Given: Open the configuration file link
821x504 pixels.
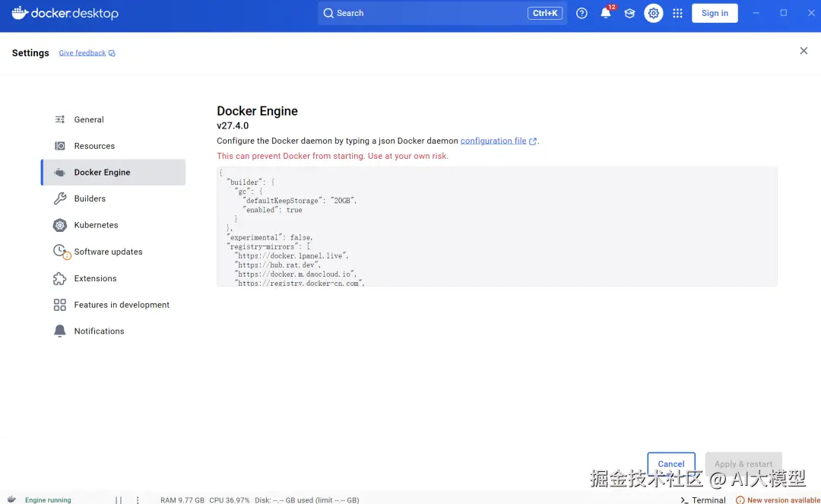Looking at the screenshot, I should pyautogui.click(x=493, y=141).
